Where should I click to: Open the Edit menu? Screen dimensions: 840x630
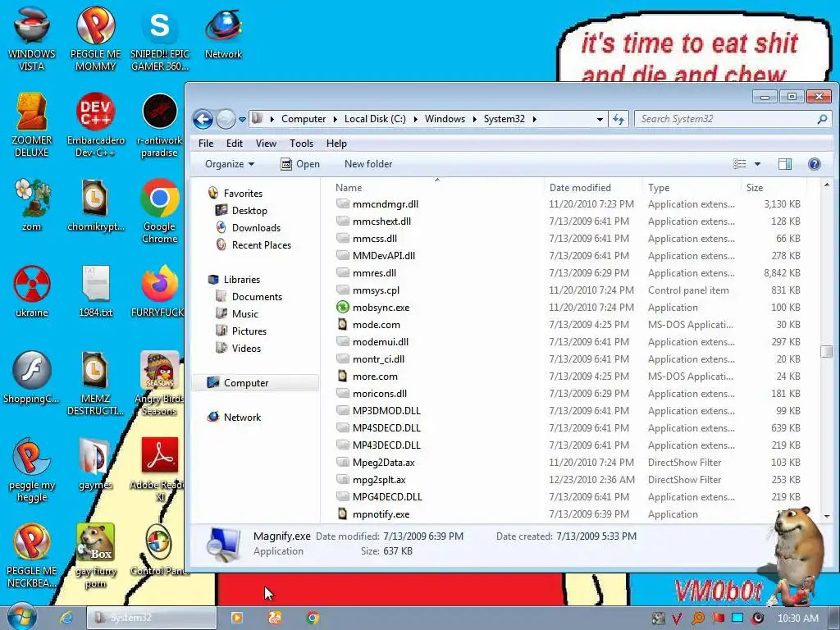[x=234, y=144]
